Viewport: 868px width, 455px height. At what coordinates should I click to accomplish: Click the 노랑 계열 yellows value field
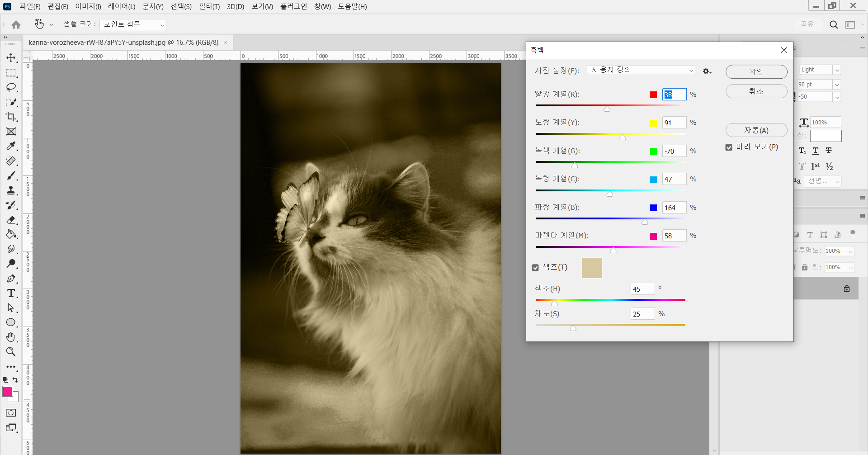click(674, 123)
